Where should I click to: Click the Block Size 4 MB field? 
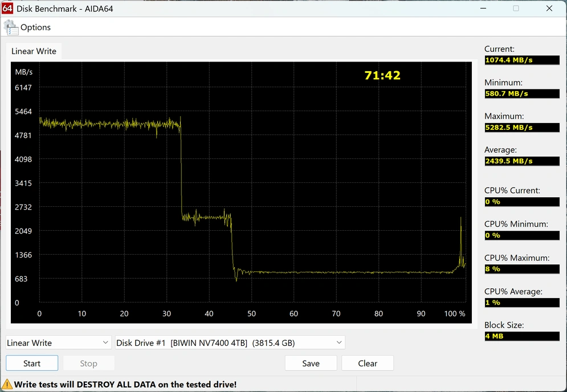click(521, 336)
